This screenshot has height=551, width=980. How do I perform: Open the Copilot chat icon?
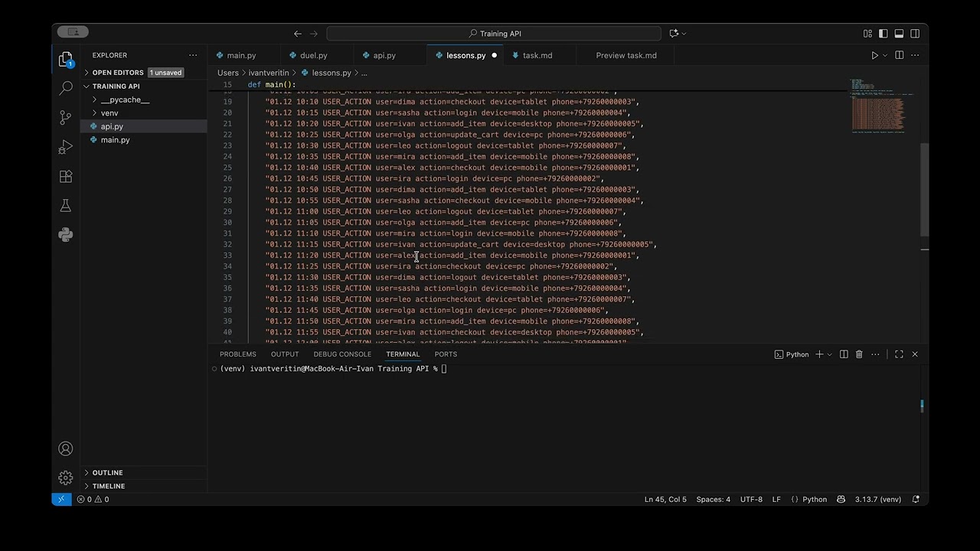point(674,34)
